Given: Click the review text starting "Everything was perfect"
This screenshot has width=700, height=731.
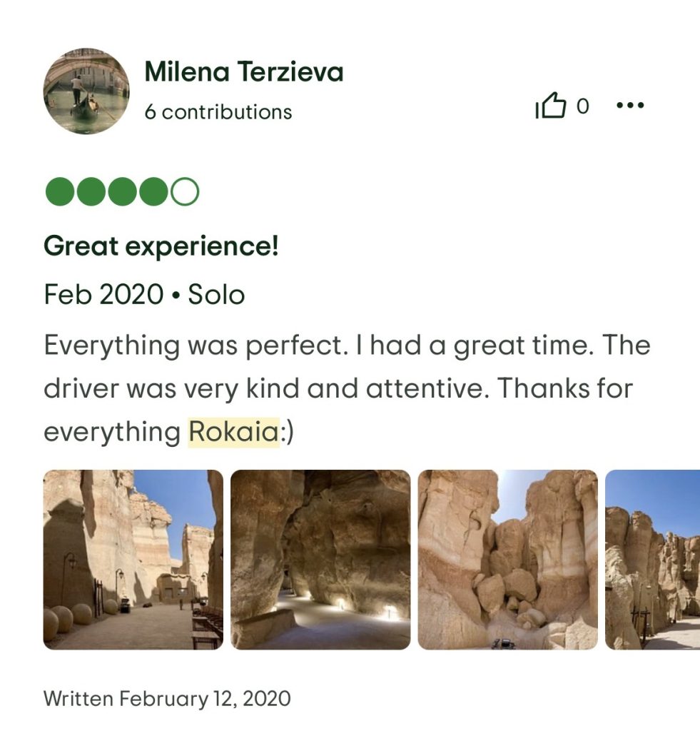Looking at the screenshot, I should click(347, 388).
